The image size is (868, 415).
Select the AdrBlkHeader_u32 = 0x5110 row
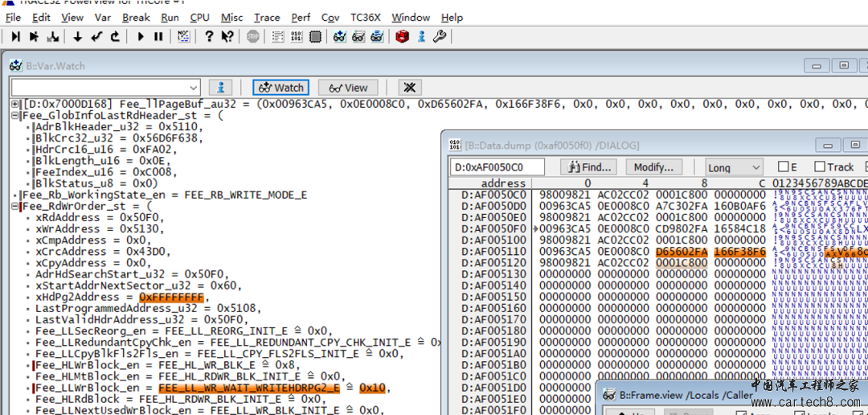tap(120, 127)
